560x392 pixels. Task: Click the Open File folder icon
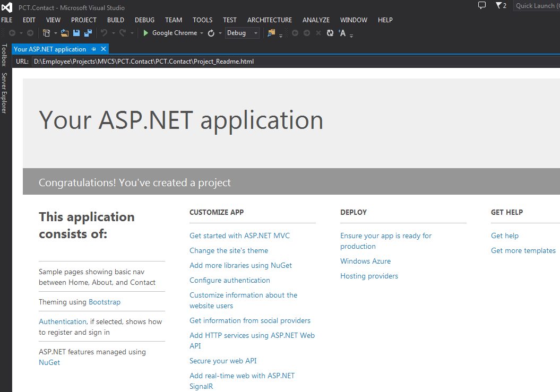(x=65, y=33)
